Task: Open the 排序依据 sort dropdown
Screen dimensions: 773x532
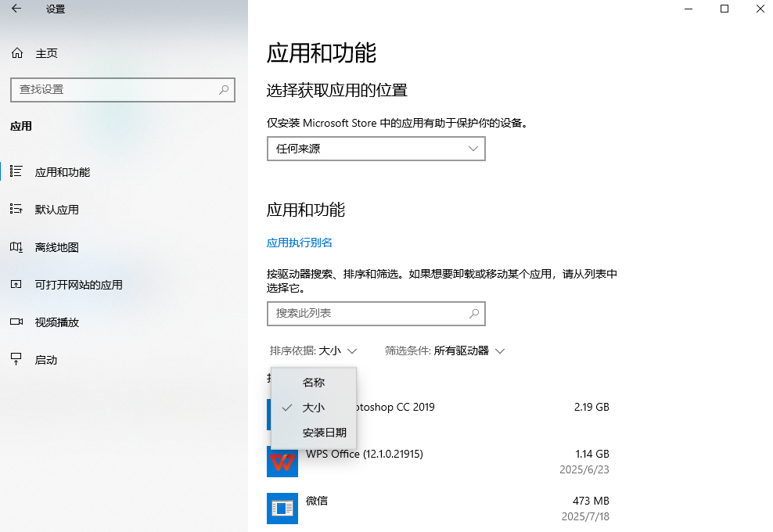Action: [x=313, y=350]
